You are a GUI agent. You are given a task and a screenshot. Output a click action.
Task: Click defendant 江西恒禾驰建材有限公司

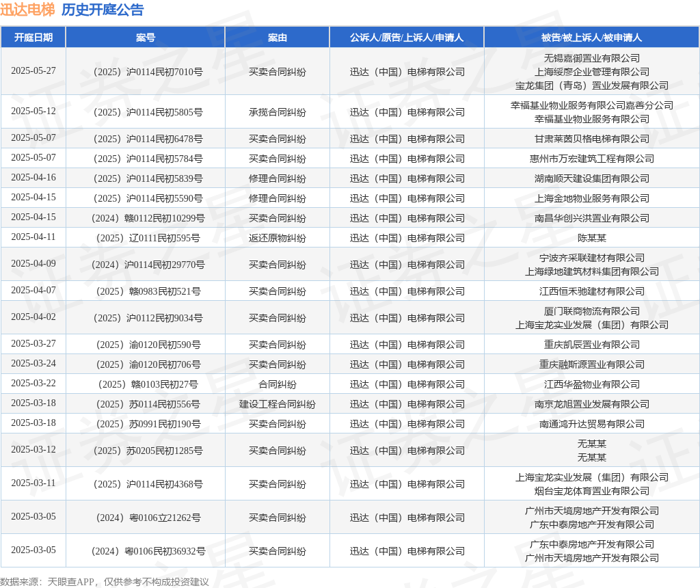tap(591, 291)
